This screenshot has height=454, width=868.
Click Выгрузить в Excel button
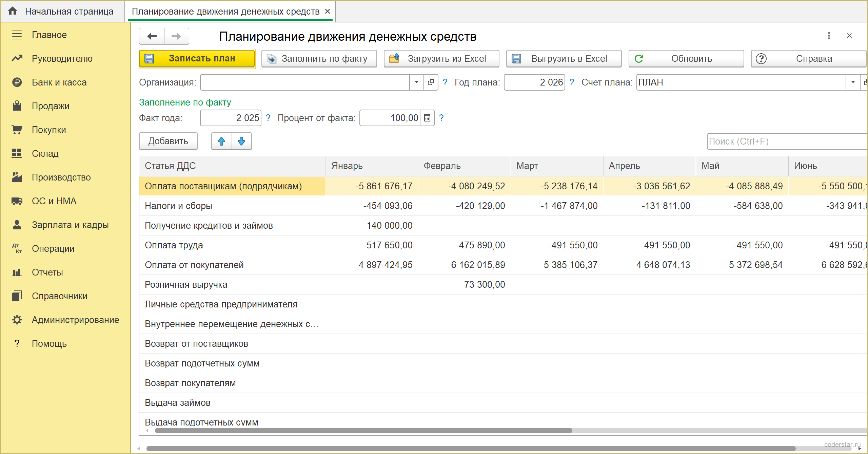(x=564, y=58)
